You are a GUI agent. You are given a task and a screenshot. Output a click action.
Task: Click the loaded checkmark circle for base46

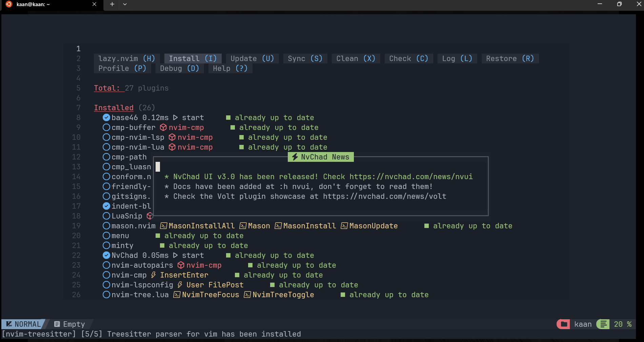[106, 118]
